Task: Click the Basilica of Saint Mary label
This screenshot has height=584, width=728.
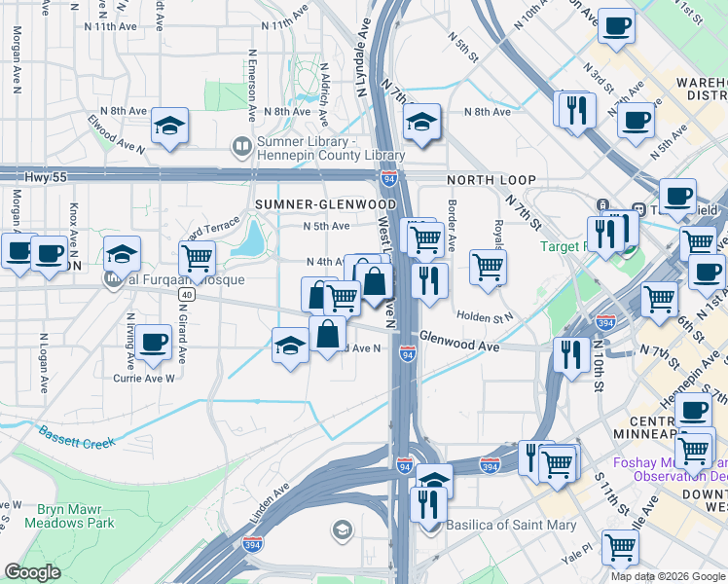Action: pos(511,525)
